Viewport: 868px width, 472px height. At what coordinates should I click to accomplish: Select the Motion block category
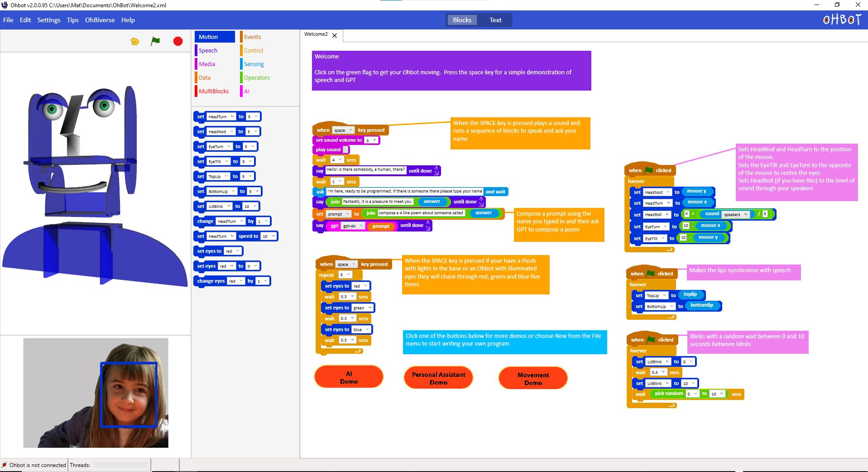tap(215, 37)
